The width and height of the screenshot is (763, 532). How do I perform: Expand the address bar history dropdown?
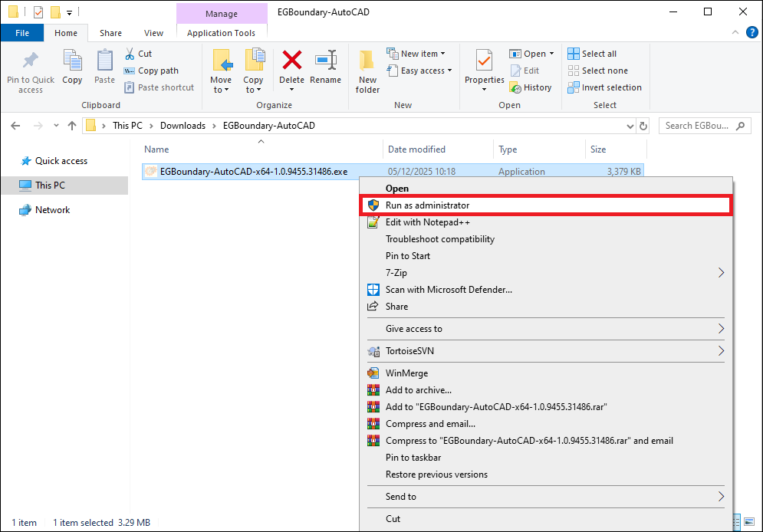[630, 126]
